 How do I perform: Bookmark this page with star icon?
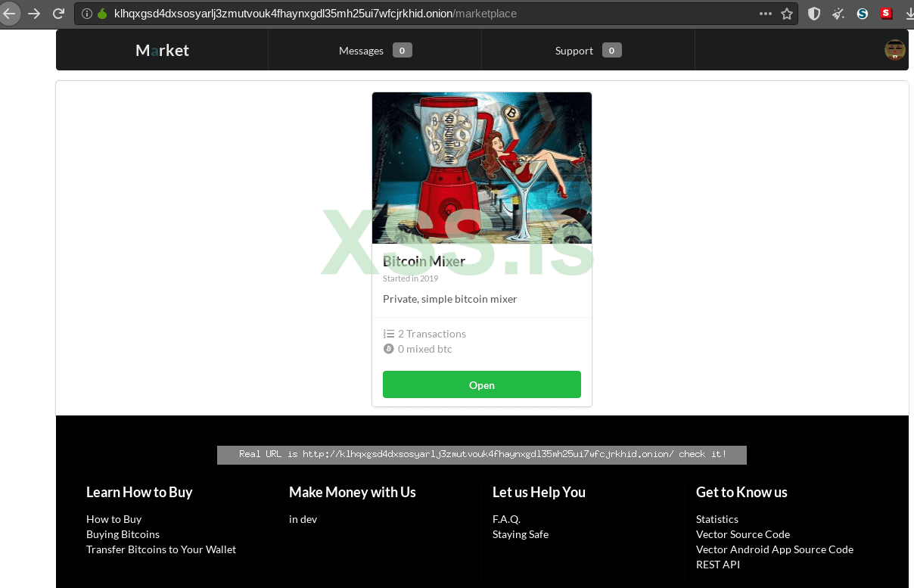click(x=787, y=14)
